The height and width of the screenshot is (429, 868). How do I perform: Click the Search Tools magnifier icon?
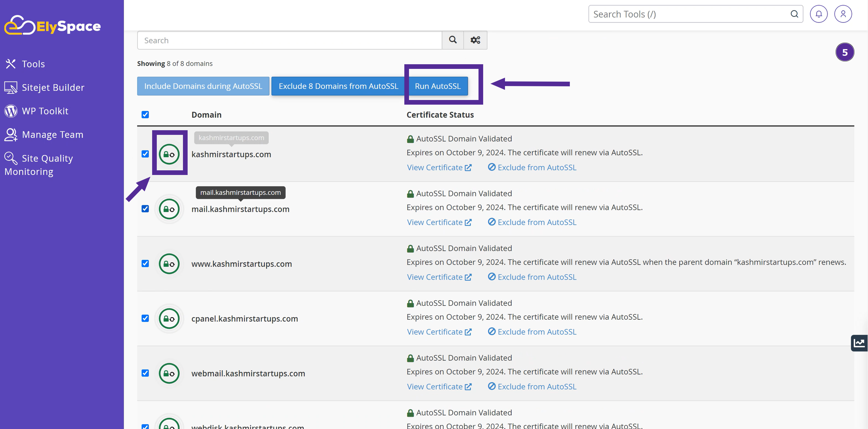794,14
